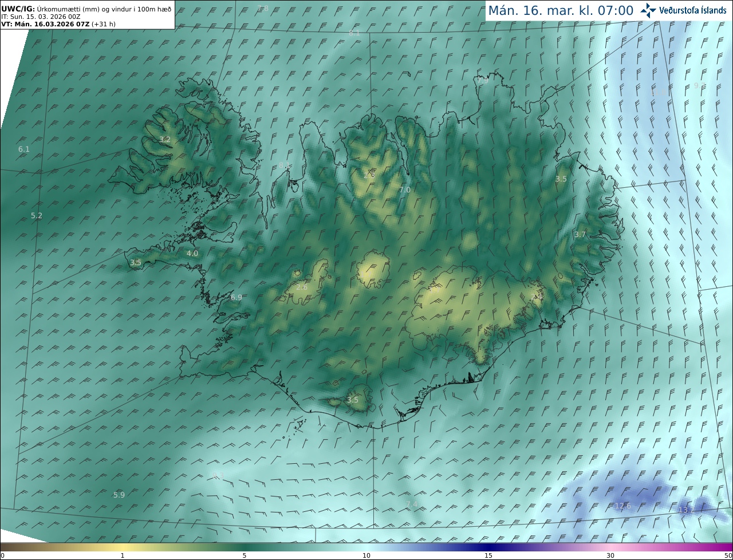This screenshot has width=733, height=560.
Task: Click the '50' tick label below the color scale
Action: point(728,555)
